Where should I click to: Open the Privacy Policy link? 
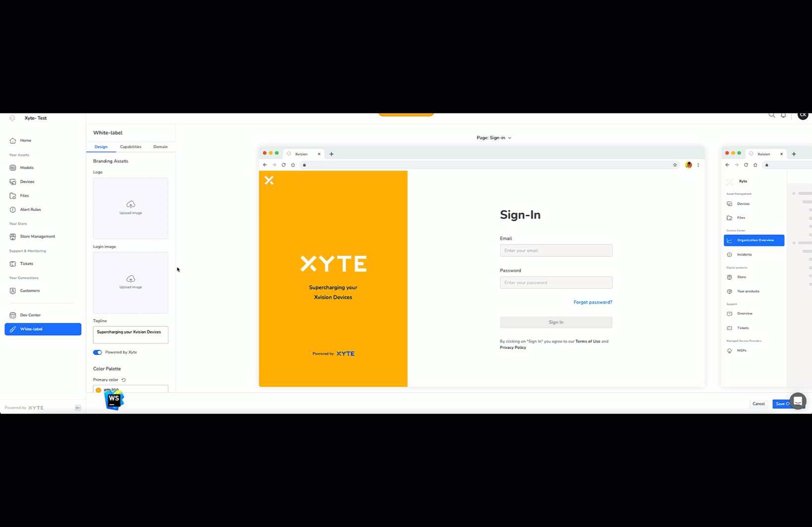click(x=513, y=348)
